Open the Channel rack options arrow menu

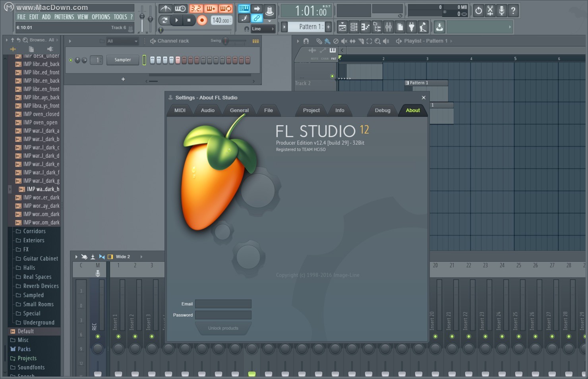(x=70, y=41)
